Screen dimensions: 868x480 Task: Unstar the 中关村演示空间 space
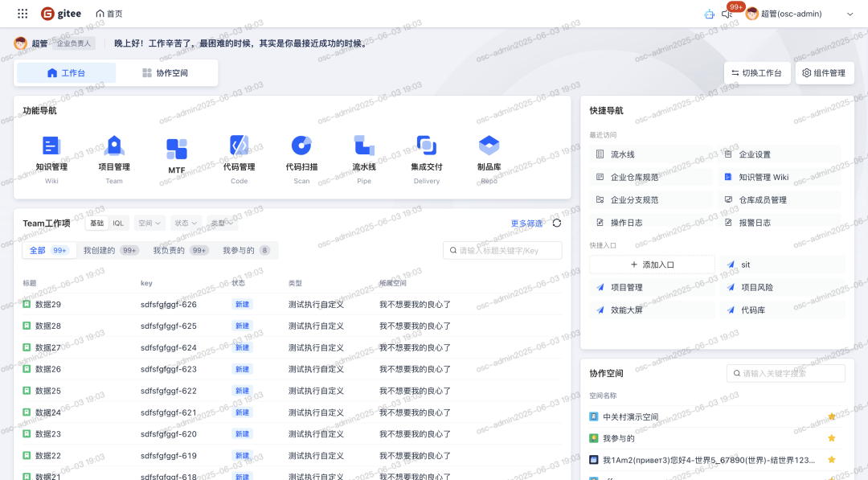click(x=832, y=416)
